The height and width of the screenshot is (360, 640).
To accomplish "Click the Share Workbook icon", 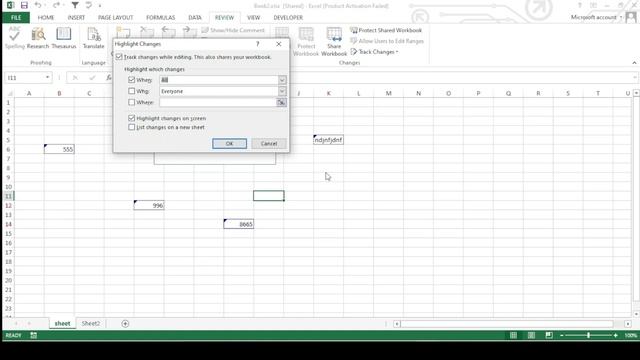I will click(334, 42).
